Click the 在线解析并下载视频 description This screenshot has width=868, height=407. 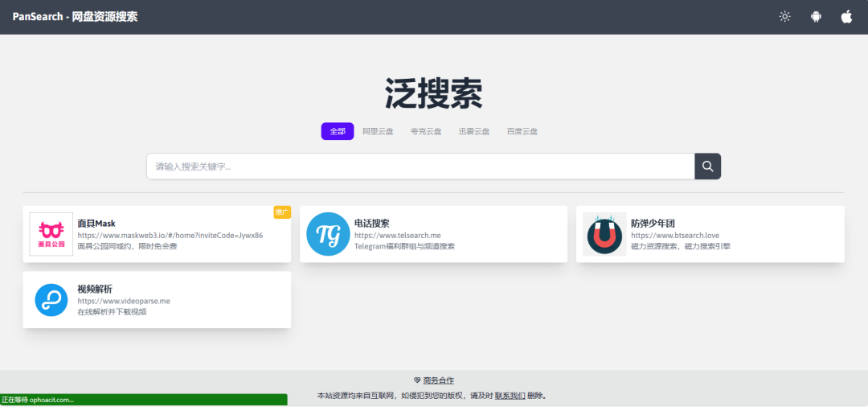coord(112,312)
